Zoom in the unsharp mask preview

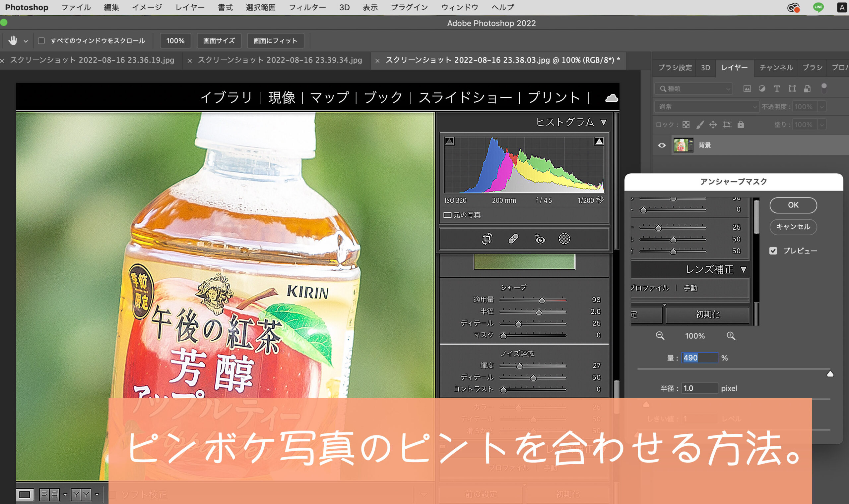click(731, 336)
